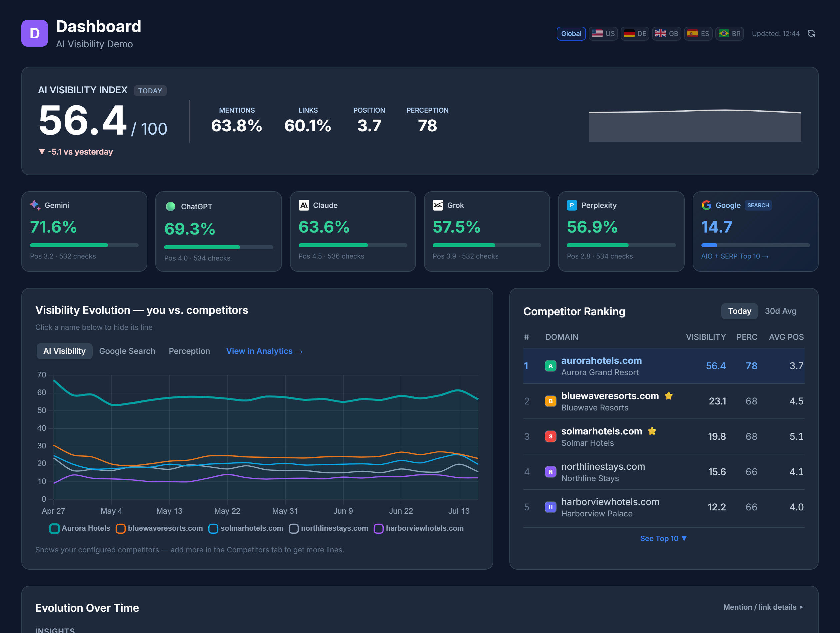Screen dimensions: 840x633
Task: Switch to Google Search chart tab
Action: (x=127, y=351)
